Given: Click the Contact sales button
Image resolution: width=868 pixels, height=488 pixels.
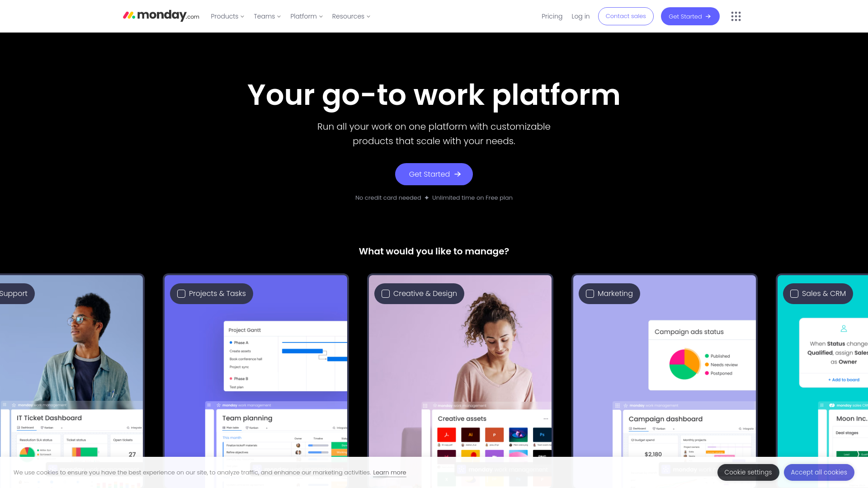Looking at the screenshot, I should [625, 16].
